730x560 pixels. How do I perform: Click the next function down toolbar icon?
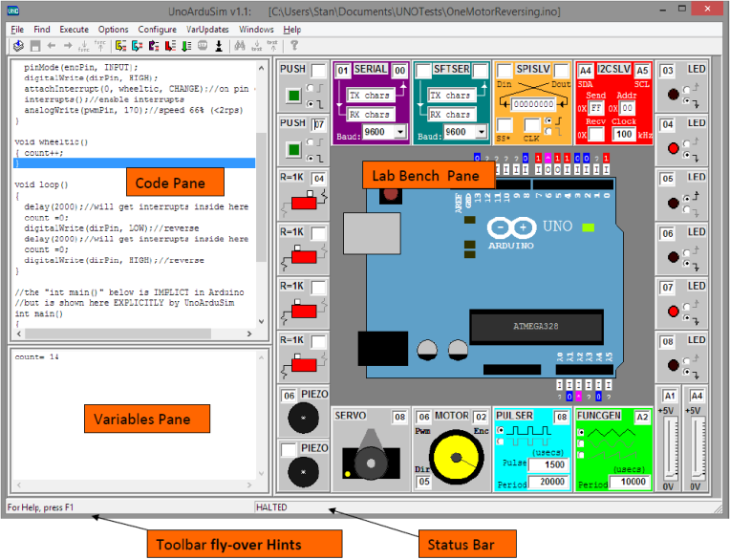coord(84,46)
